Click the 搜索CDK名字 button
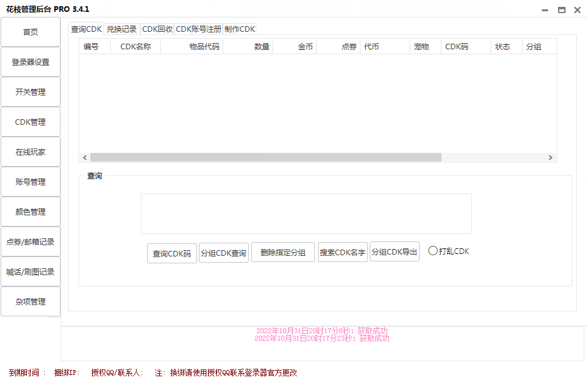 tap(342, 252)
